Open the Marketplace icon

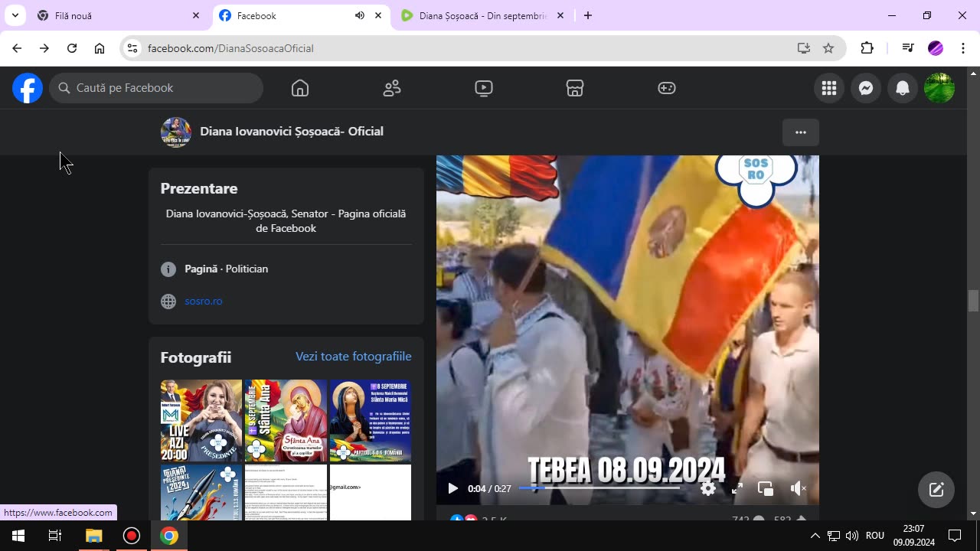575,88
